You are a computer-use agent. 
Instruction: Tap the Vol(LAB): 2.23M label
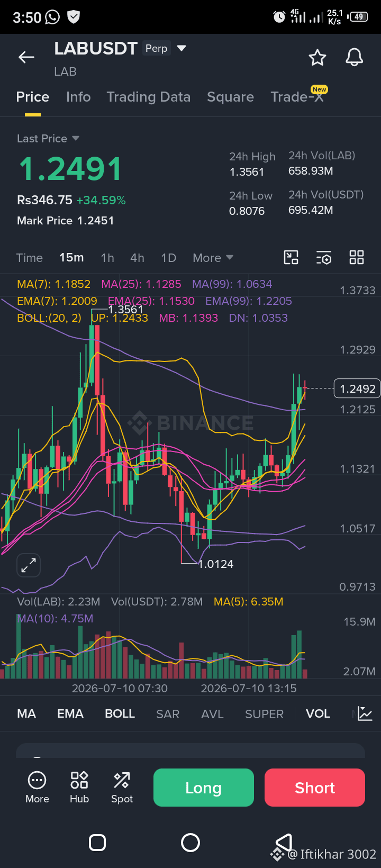58,601
